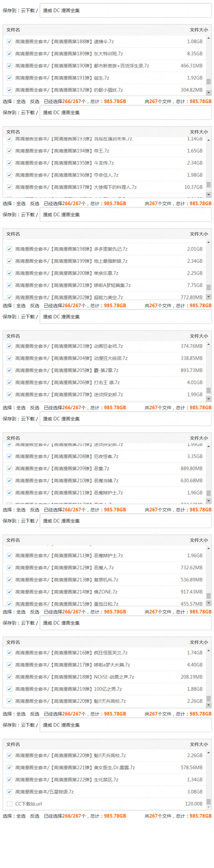Uncheck the 恶魔当铺.7z checkbox
The width and height of the screenshot is (214, 868).
(9, 481)
